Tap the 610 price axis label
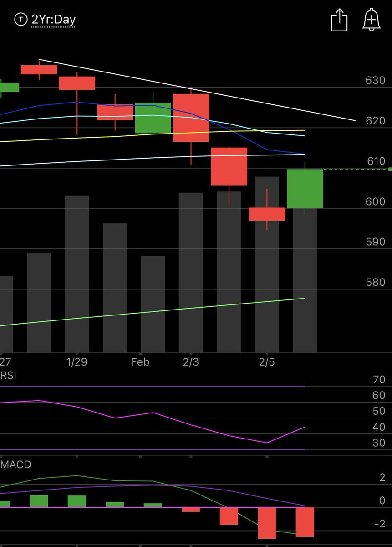The image size is (392, 547). pyautogui.click(x=376, y=161)
